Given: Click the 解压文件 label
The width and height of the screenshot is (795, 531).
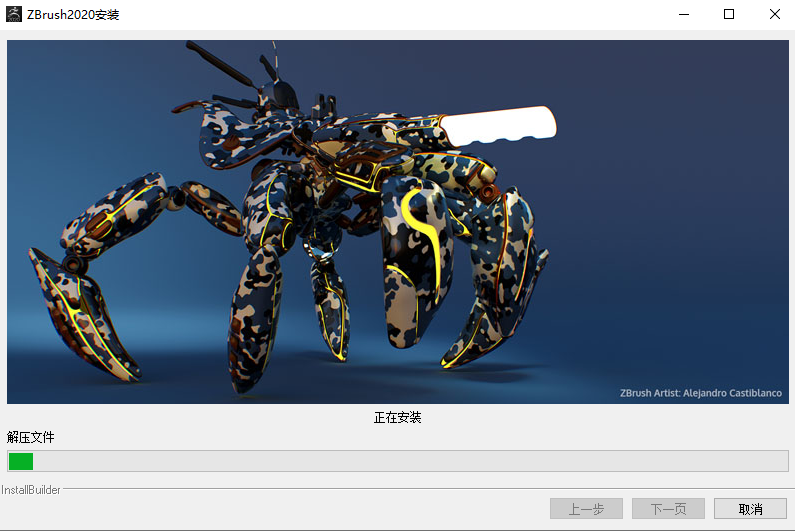Looking at the screenshot, I should [x=30, y=437].
